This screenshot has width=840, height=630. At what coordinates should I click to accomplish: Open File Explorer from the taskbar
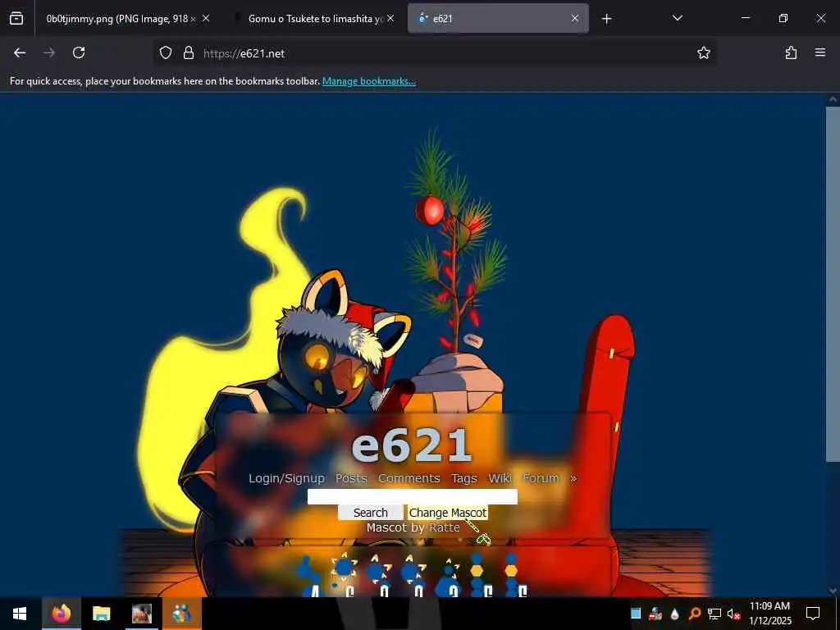pos(101,614)
